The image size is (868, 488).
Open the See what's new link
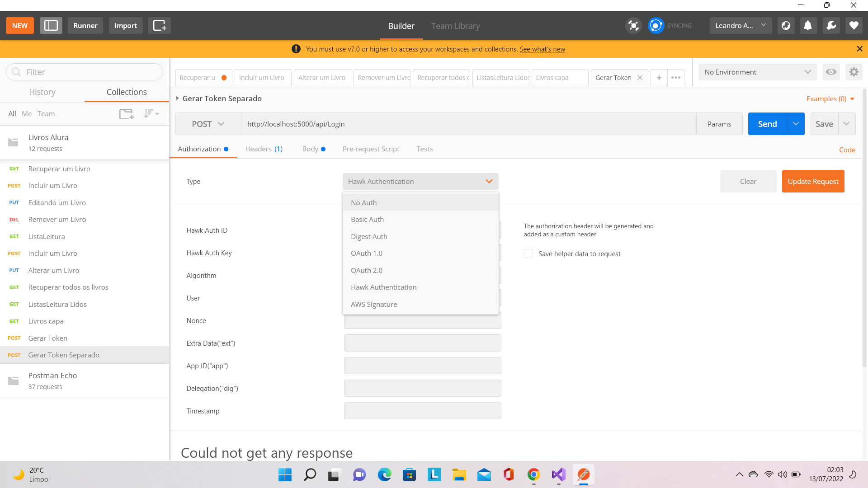[x=542, y=49]
